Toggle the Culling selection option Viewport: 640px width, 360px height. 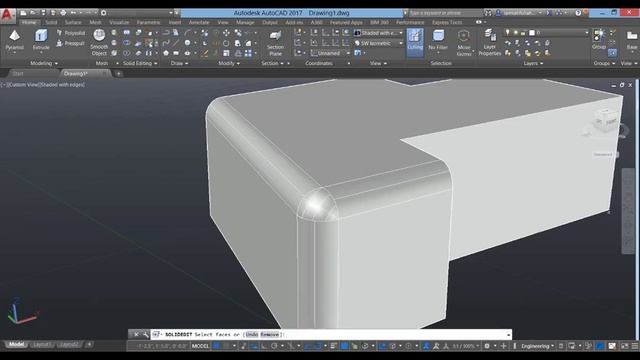(x=415, y=42)
